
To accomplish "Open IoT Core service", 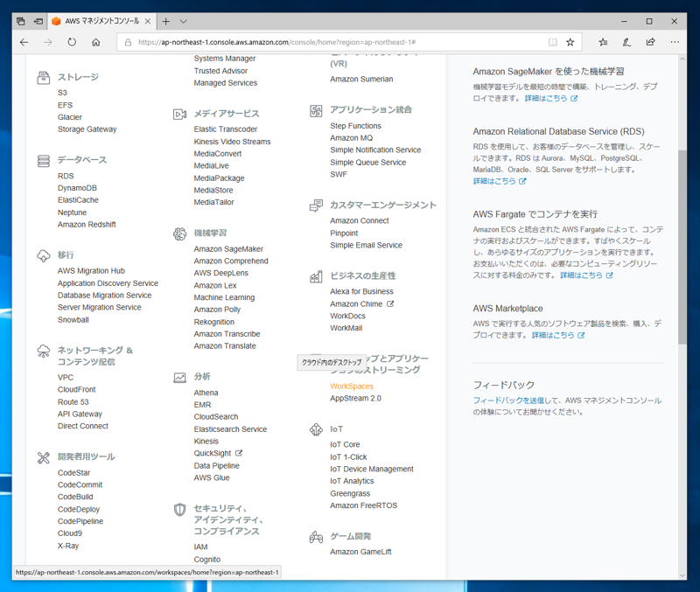I will pyautogui.click(x=345, y=445).
